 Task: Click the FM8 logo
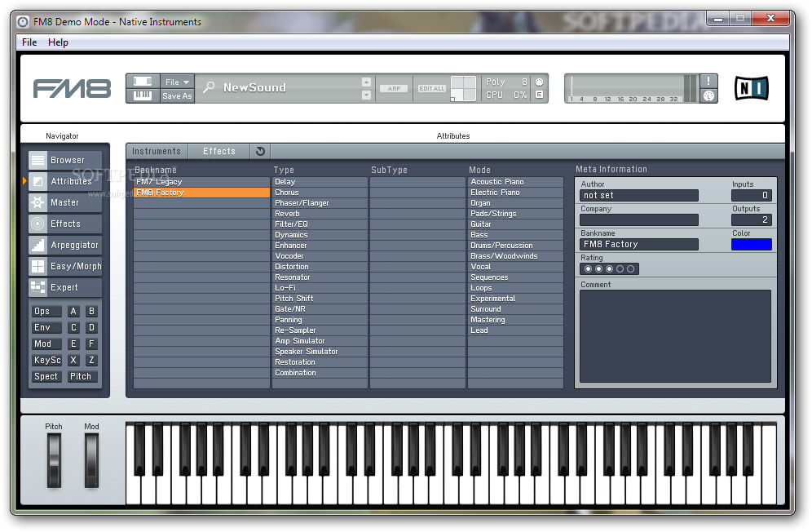pyautogui.click(x=72, y=89)
